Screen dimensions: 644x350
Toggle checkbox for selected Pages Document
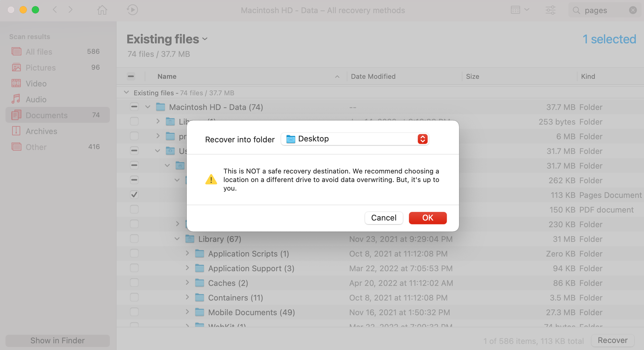[134, 195]
